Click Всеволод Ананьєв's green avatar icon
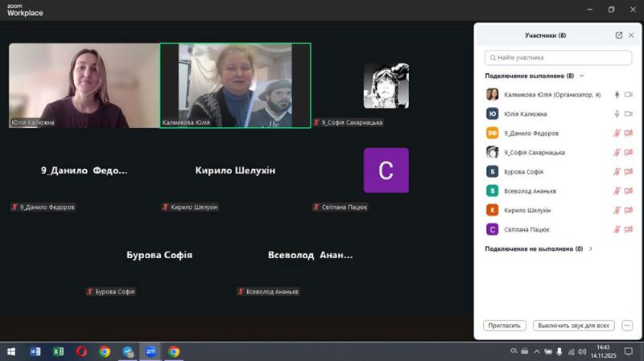Viewport: 644px width, 361px height. (492, 191)
